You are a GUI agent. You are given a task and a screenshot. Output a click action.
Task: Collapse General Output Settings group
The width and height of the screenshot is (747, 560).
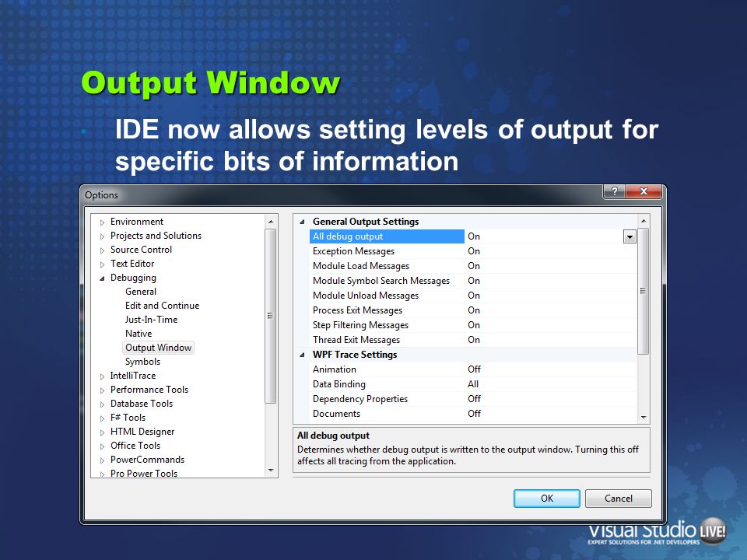pos(302,222)
